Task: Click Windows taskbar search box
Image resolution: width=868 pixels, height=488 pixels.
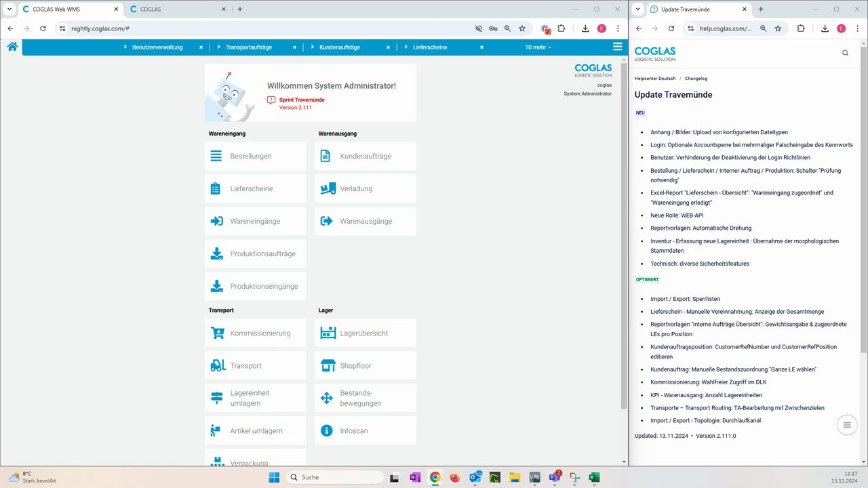Action: point(334,477)
